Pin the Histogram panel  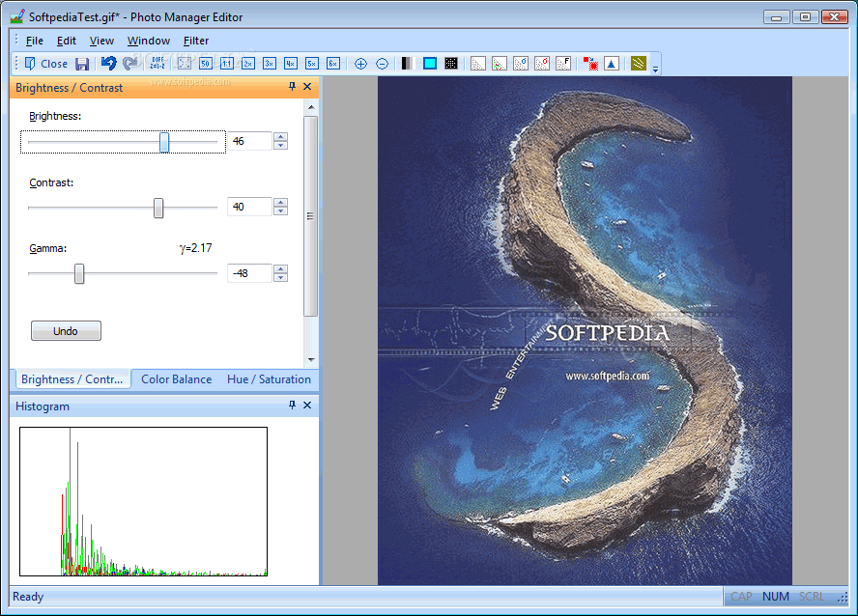coord(292,405)
